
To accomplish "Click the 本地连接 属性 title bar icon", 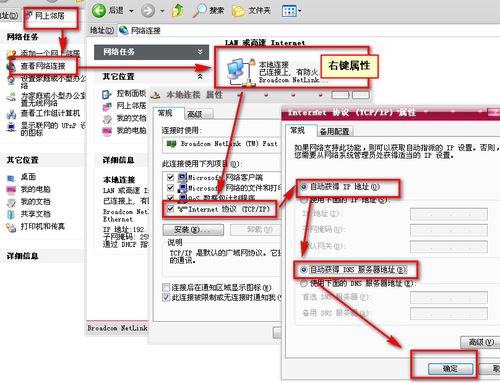I will [155, 95].
